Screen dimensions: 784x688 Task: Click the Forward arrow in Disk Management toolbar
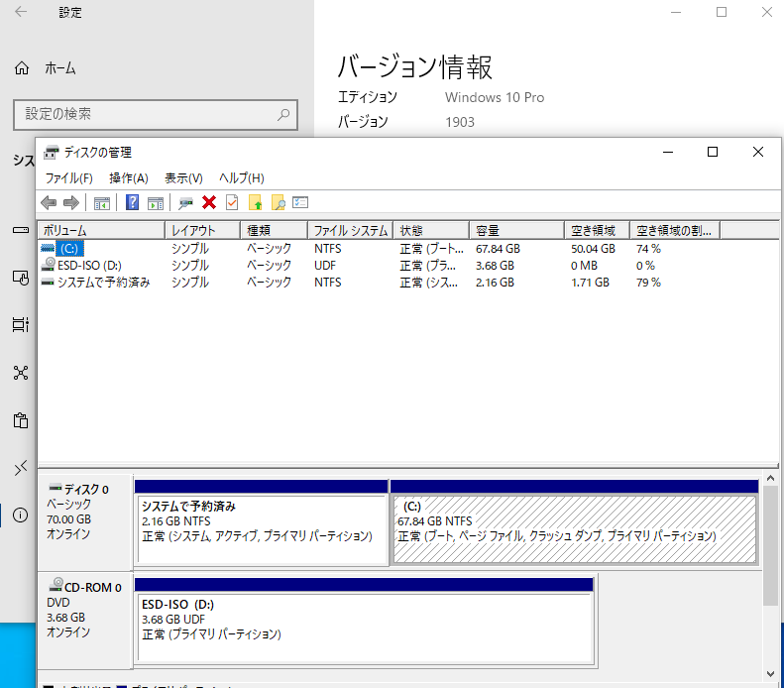(x=71, y=202)
